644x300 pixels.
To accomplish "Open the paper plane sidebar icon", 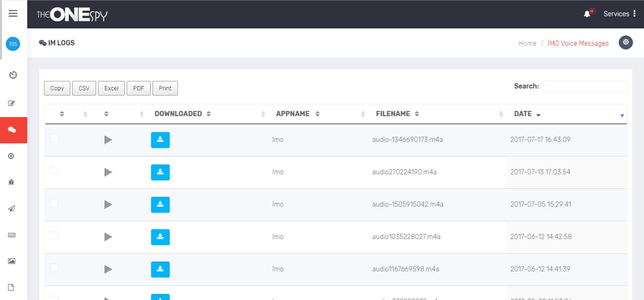I will click(12, 208).
